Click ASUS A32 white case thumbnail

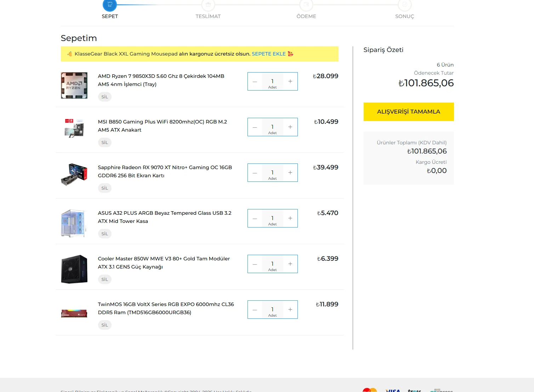[74, 223]
